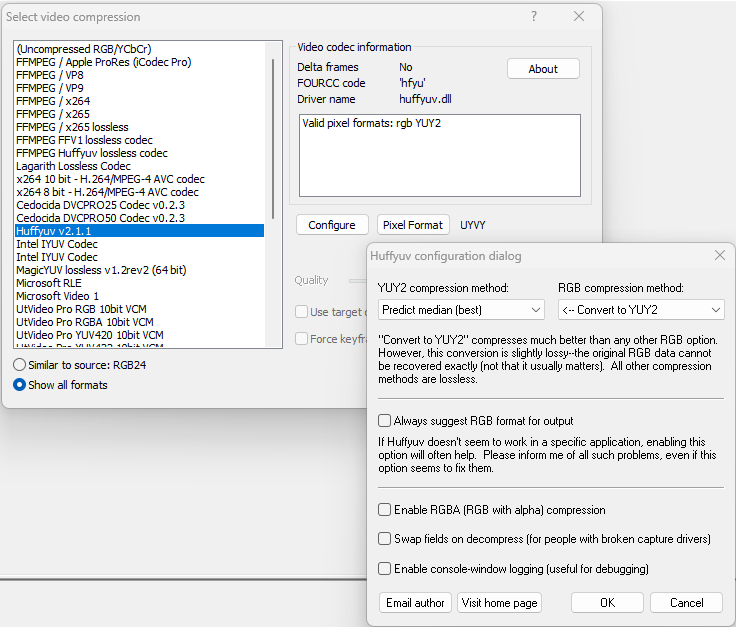Enable Always suggest RGB format for output
Image resolution: width=736 pixels, height=627 pixels.
[x=384, y=421]
